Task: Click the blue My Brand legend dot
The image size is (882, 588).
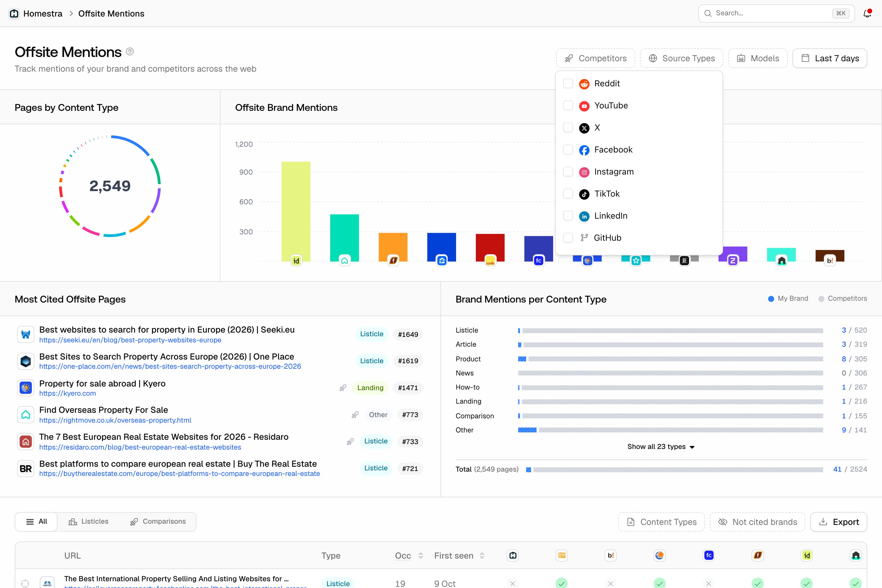Action: point(771,299)
